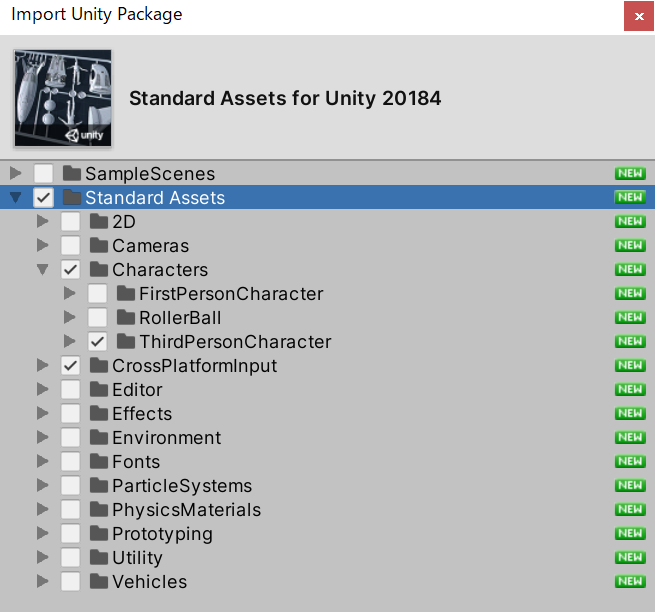Screen dimensions: 655x612
Task: Expand the Environment folder arrow
Action: [42, 437]
